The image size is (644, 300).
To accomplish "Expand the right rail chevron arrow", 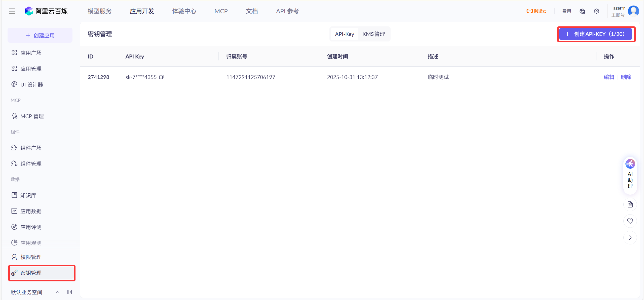I will click(x=630, y=238).
